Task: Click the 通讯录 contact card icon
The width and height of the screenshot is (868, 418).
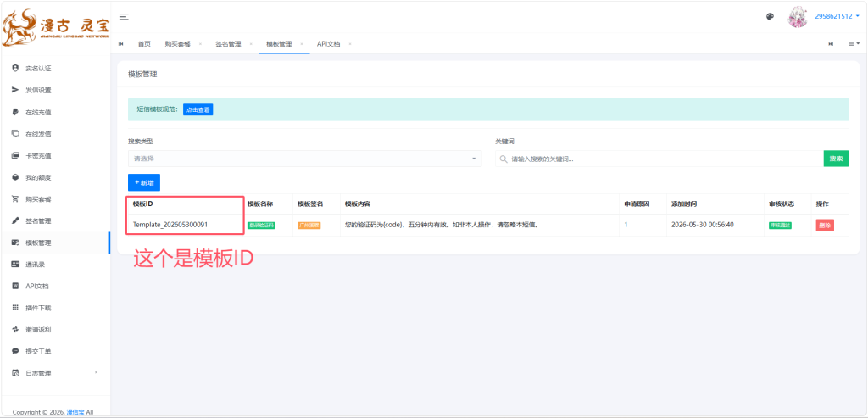Action: click(15, 264)
